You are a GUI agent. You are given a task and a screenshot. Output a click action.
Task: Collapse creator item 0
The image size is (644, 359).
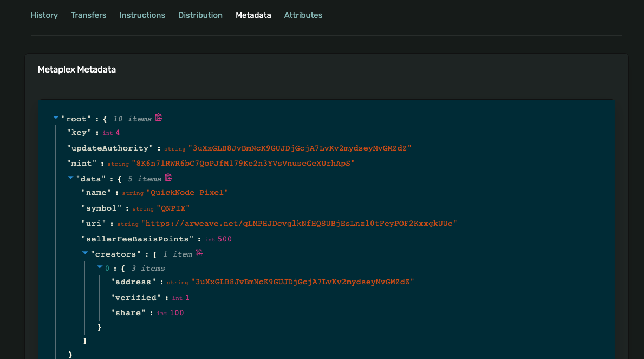(100, 267)
